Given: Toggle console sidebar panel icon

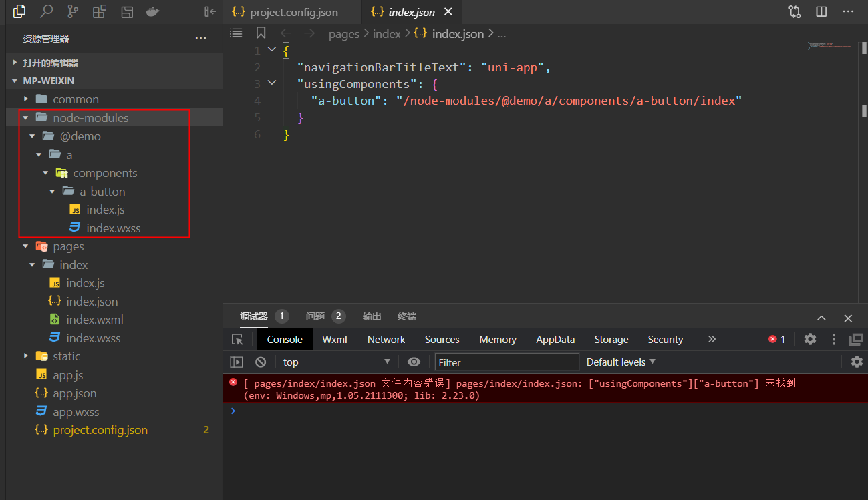Looking at the screenshot, I should tap(237, 362).
